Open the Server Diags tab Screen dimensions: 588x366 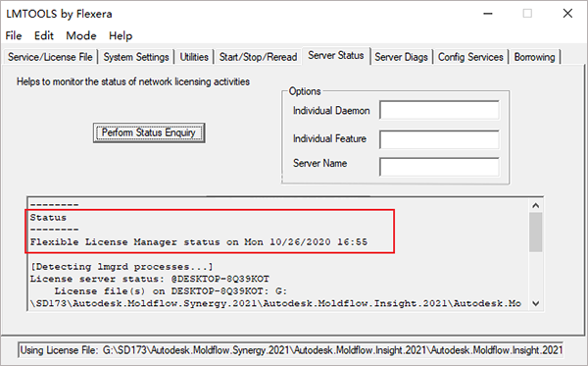pyautogui.click(x=401, y=57)
